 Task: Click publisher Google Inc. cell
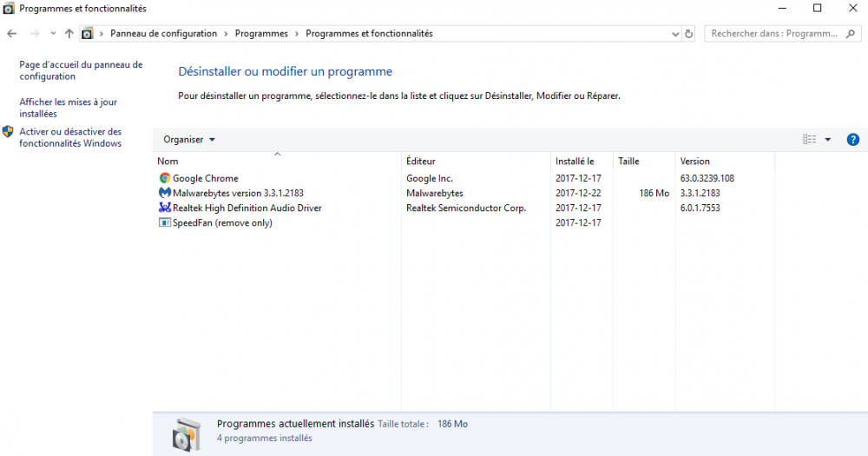[x=430, y=178]
